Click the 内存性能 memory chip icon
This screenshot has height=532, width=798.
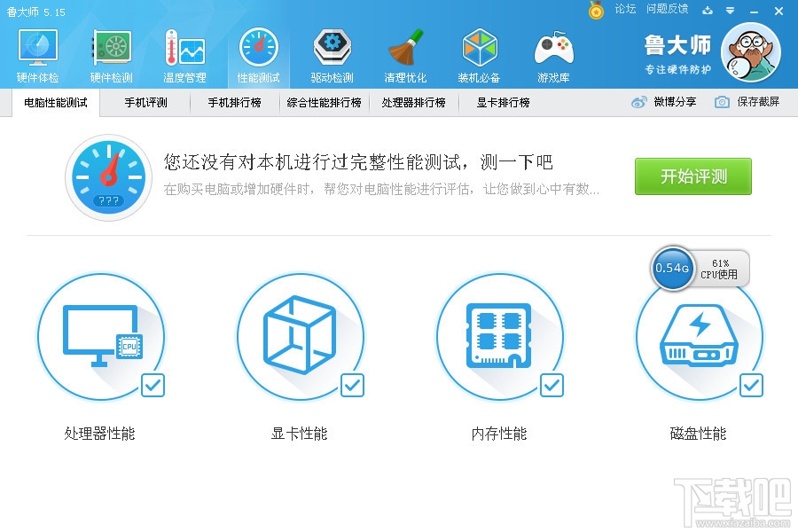coord(500,336)
